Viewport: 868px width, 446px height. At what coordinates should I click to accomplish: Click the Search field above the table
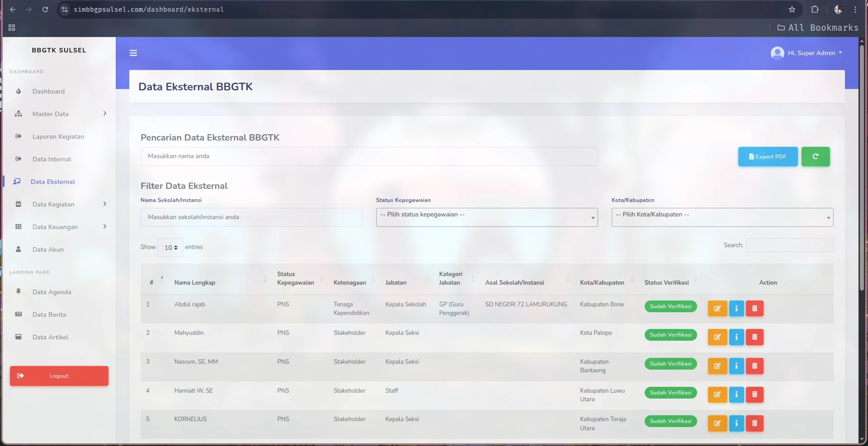[789, 245]
